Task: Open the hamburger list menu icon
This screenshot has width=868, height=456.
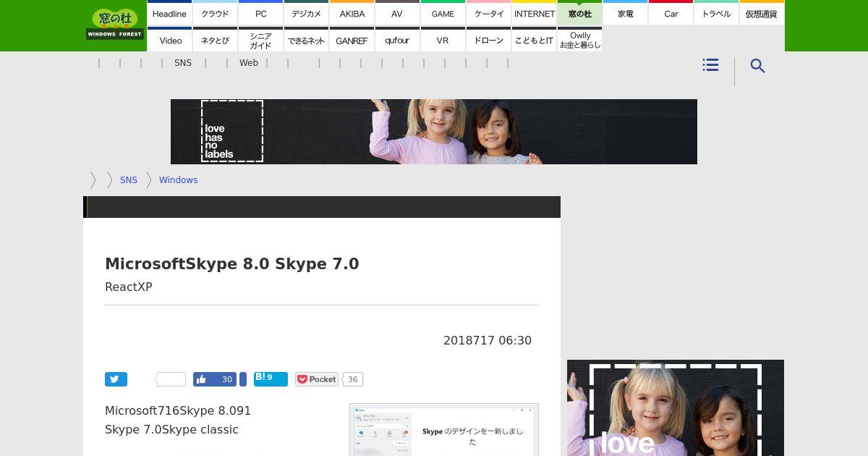Action: [710, 65]
